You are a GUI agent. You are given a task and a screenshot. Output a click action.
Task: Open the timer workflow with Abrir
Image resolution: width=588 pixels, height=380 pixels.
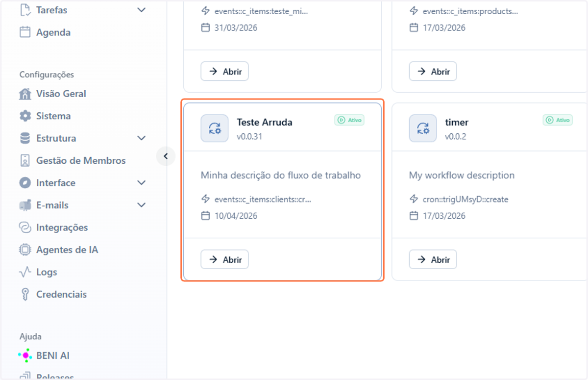[x=433, y=260]
